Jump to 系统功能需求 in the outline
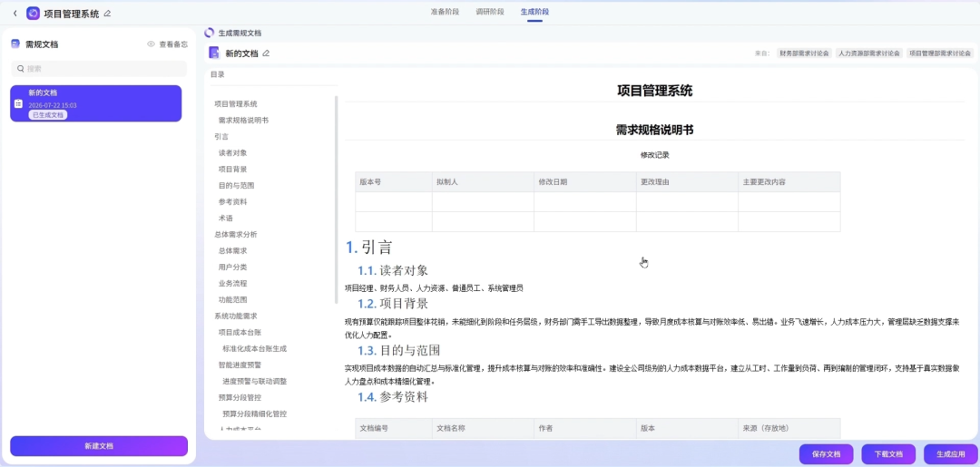This screenshot has height=467, width=980. (x=236, y=316)
